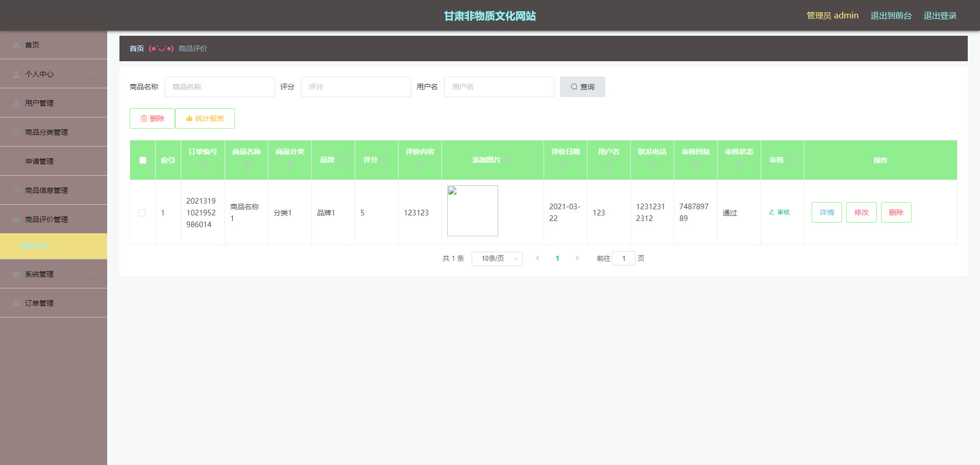Image resolution: width=980 pixels, height=465 pixels.
Task: Click the 审核 link in row 1
Action: point(779,212)
